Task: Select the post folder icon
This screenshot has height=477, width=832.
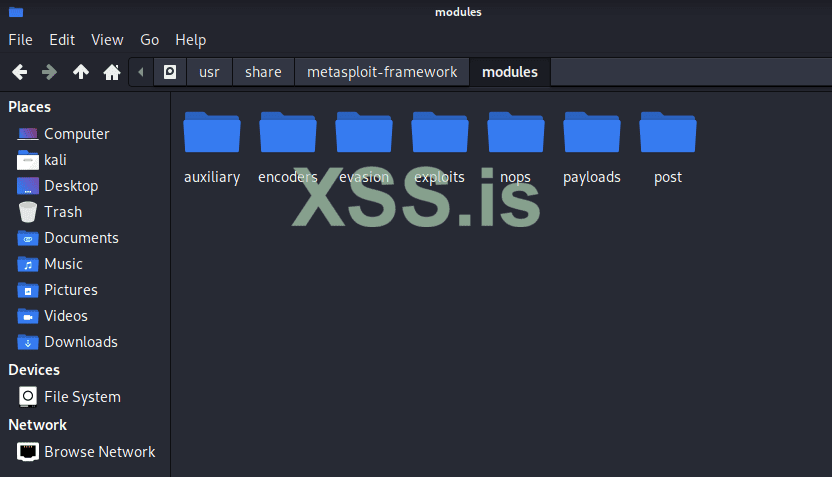Action: [668, 133]
